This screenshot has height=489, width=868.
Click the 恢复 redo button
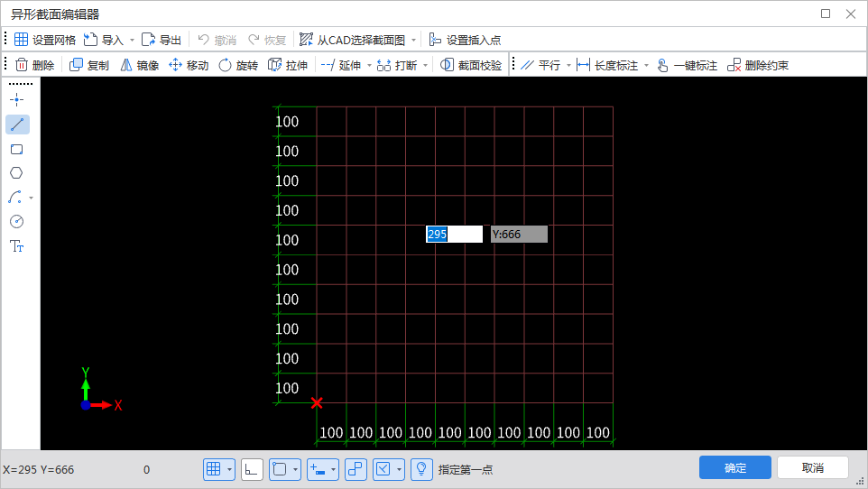(x=267, y=40)
